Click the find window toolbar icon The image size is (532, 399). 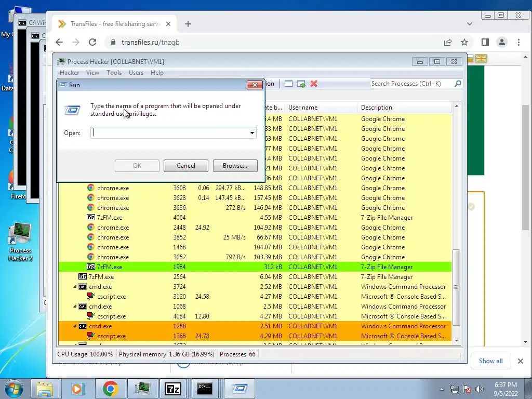288,84
